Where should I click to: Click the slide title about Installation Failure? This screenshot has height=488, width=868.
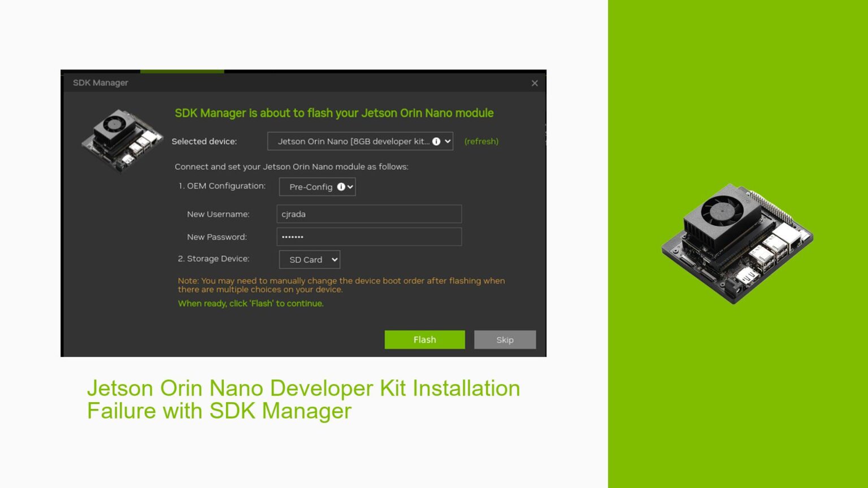pos(303,399)
